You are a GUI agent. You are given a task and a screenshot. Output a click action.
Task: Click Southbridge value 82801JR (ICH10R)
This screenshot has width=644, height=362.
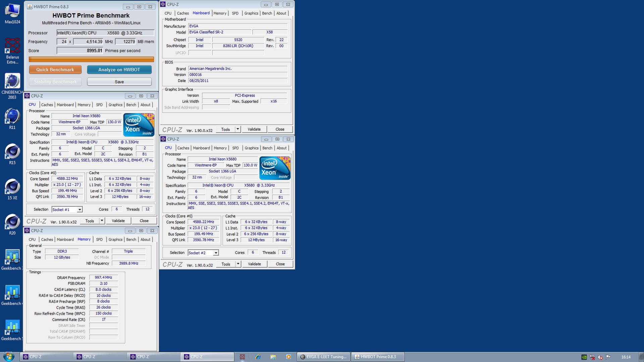[238, 46]
